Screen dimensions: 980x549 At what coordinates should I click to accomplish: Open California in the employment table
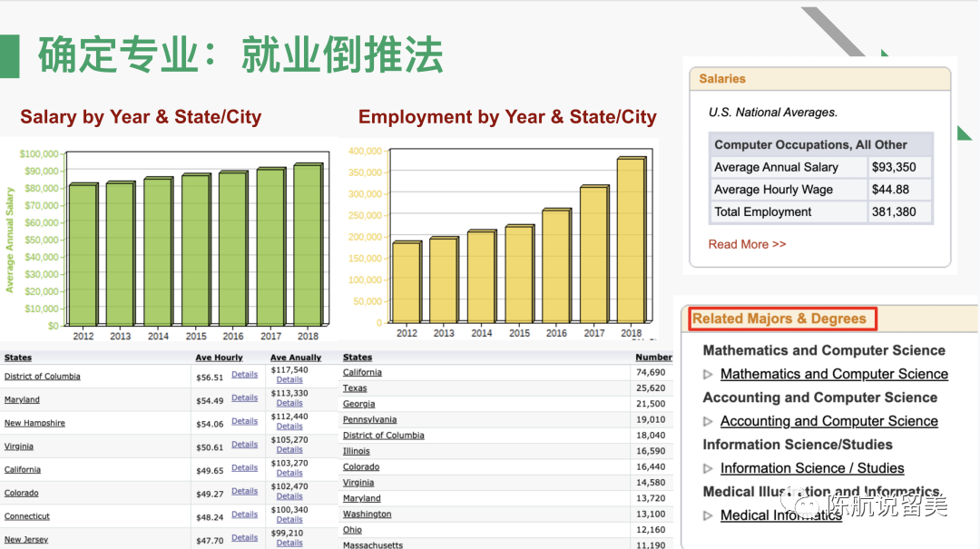(x=362, y=372)
